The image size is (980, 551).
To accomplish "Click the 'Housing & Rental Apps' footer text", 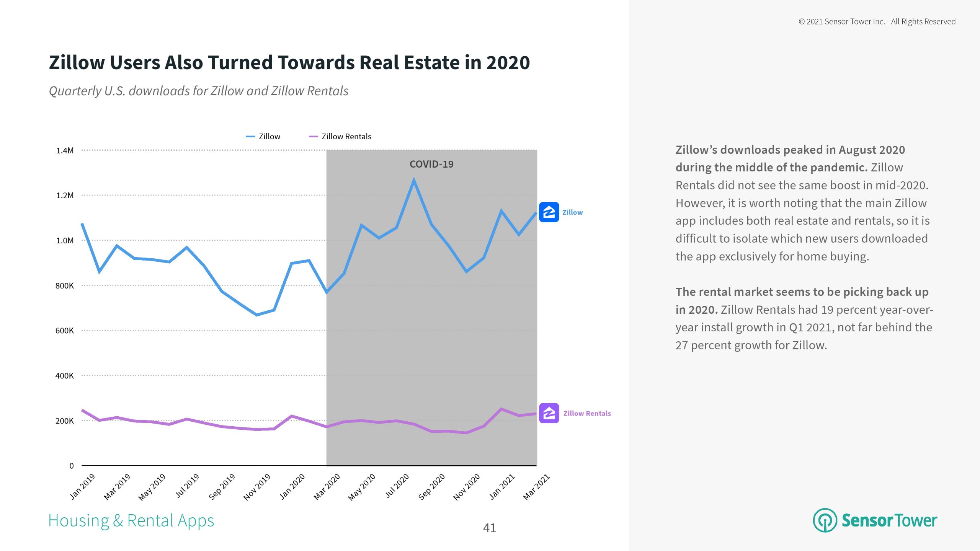I will click(x=131, y=521).
